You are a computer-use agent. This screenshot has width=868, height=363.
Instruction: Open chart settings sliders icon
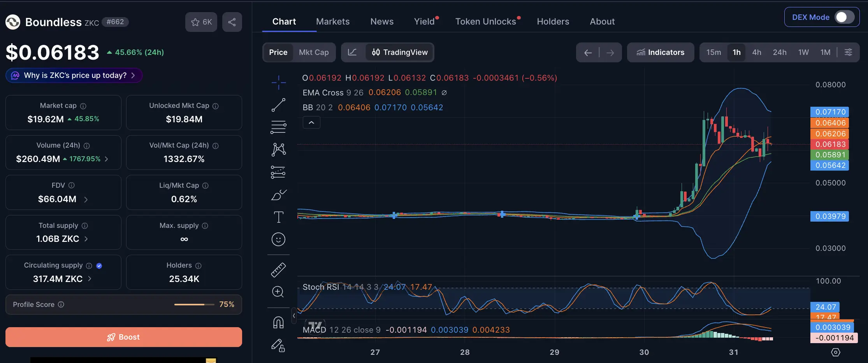click(x=849, y=52)
